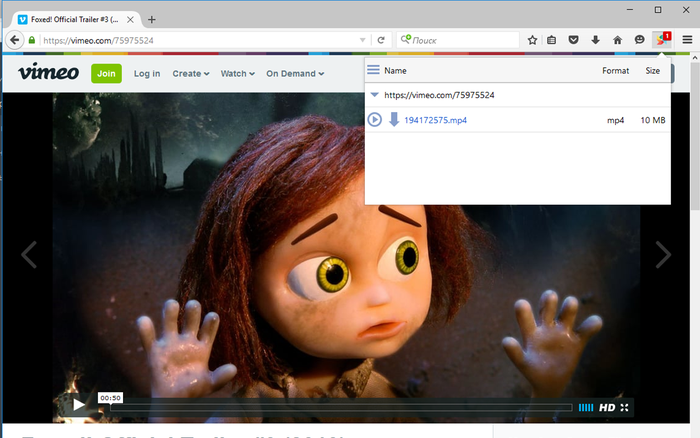Open the chat smiley icon in toolbar
This screenshot has height=438, width=700.
coord(640,40)
